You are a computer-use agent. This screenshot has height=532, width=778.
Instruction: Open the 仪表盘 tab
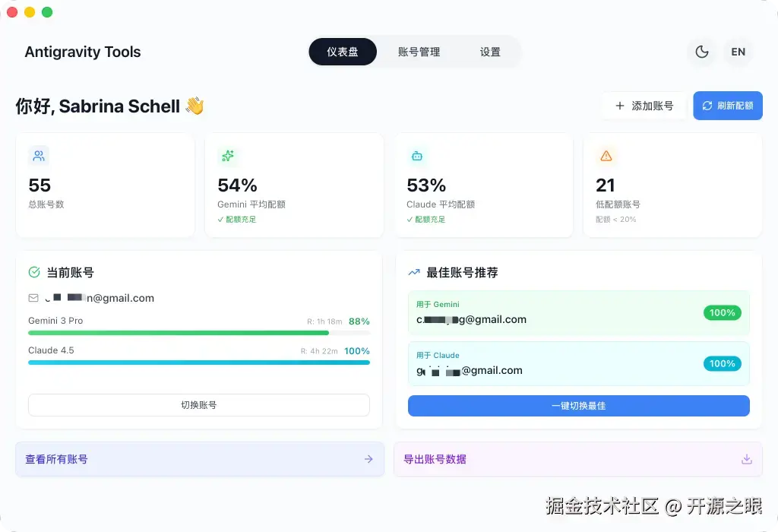tap(343, 52)
